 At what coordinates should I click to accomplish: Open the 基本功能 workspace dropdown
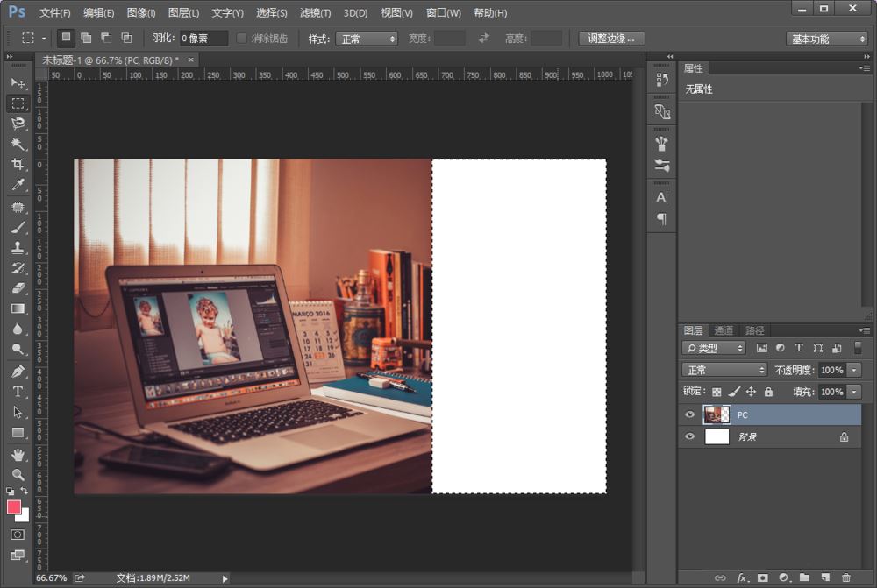click(827, 39)
